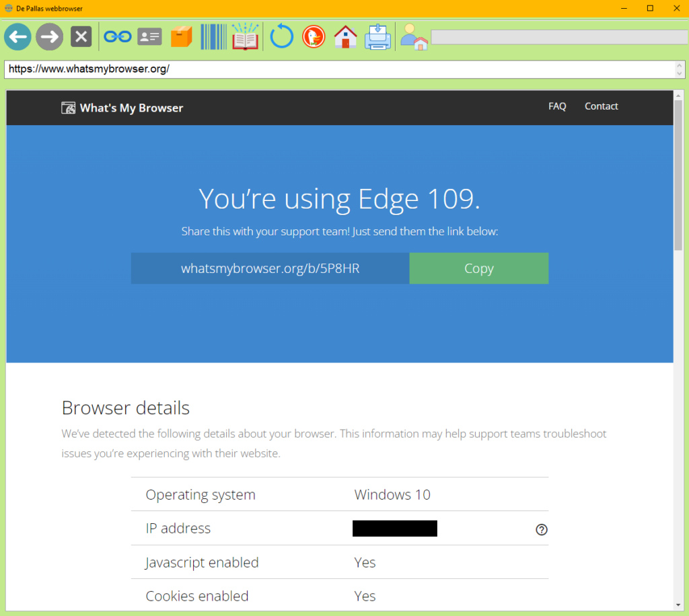Click the user with house icon
The image size is (689, 616).
(x=414, y=37)
